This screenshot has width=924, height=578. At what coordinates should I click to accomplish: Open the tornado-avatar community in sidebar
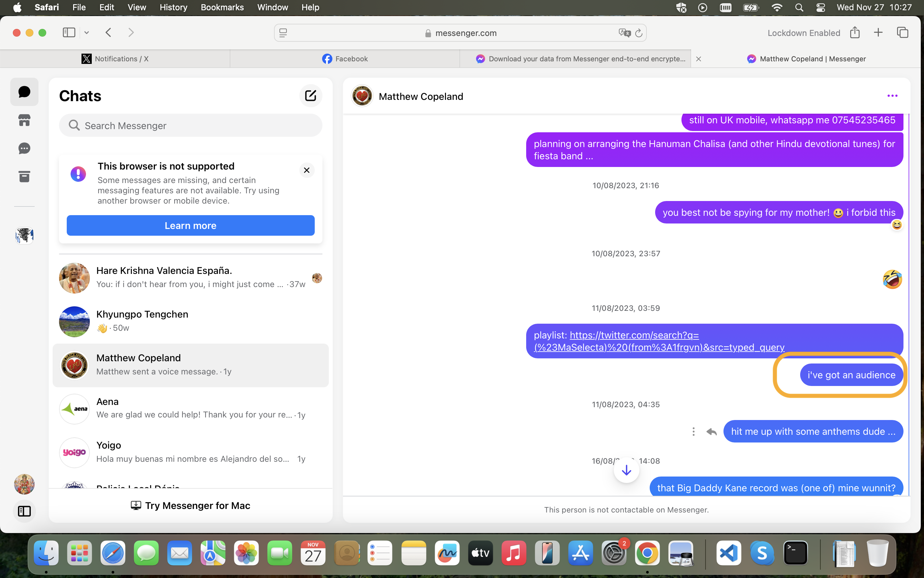(x=24, y=235)
